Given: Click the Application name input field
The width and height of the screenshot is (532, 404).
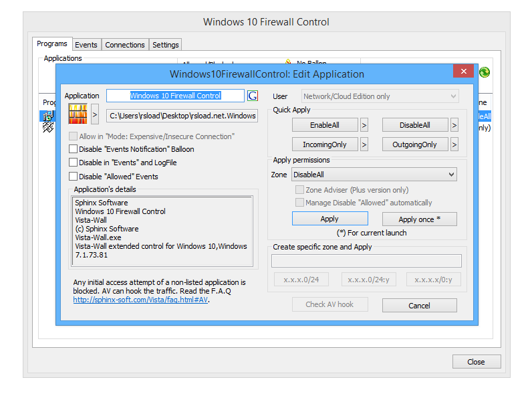Looking at the screenshot, I should point(175,96).
